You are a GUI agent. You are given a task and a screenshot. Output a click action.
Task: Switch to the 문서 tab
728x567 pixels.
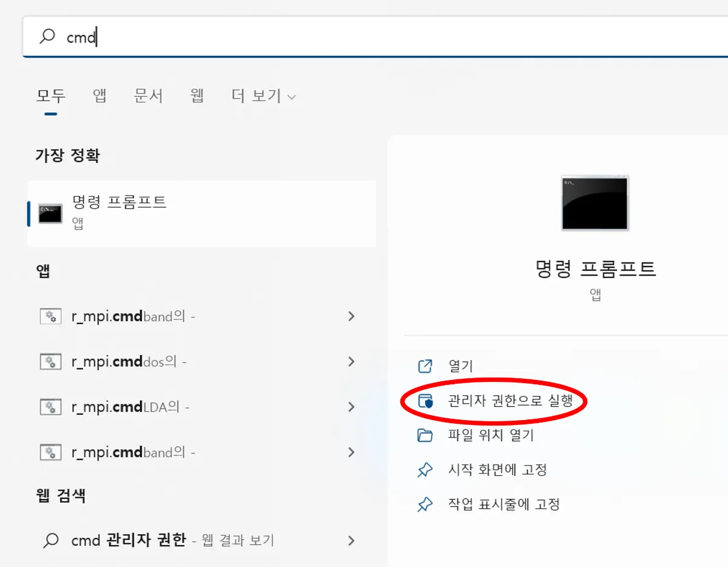point(148,95)
